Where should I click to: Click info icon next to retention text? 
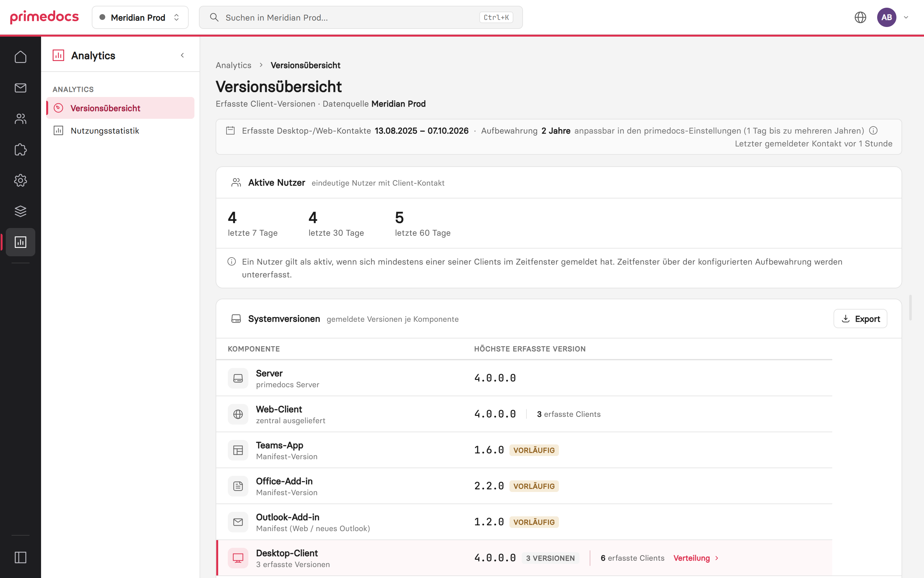873,131
